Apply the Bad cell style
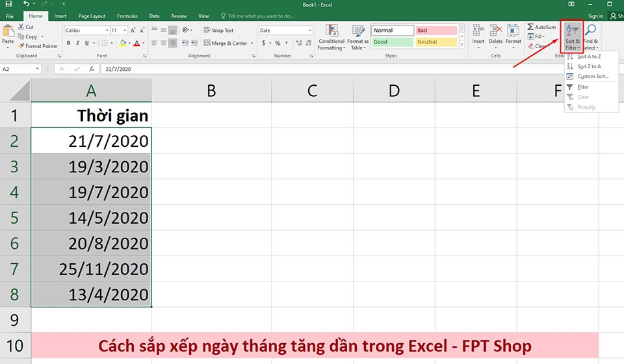The width and height of the screenshot is (624, 364). (436, 31)
